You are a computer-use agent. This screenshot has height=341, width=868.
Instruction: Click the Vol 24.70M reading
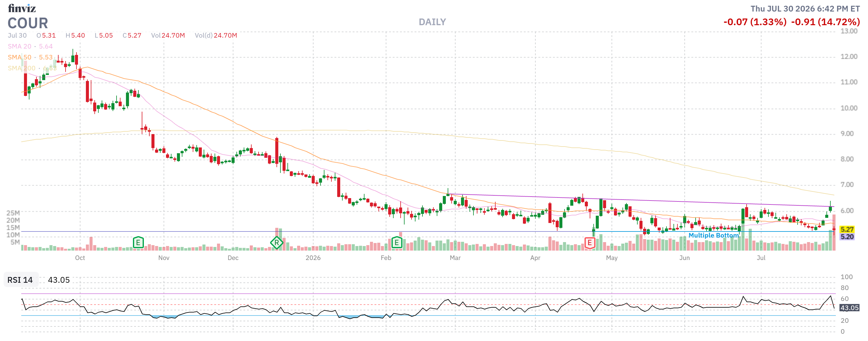click(x=168, y=35)
